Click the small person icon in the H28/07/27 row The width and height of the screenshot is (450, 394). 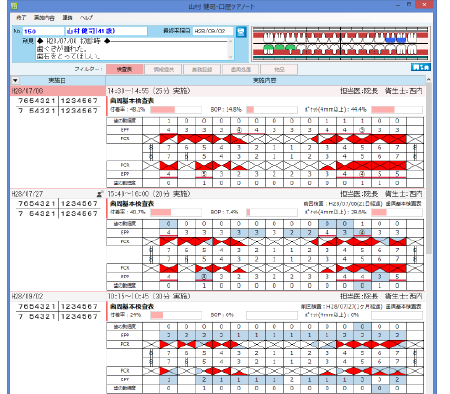coord(100,194)
